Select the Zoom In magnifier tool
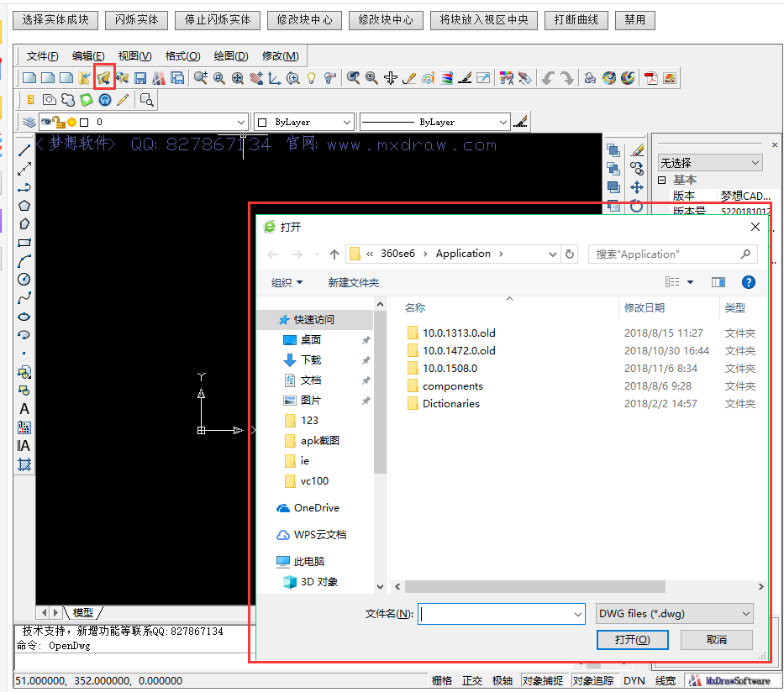The image size is (784, 692). point(199,77)
